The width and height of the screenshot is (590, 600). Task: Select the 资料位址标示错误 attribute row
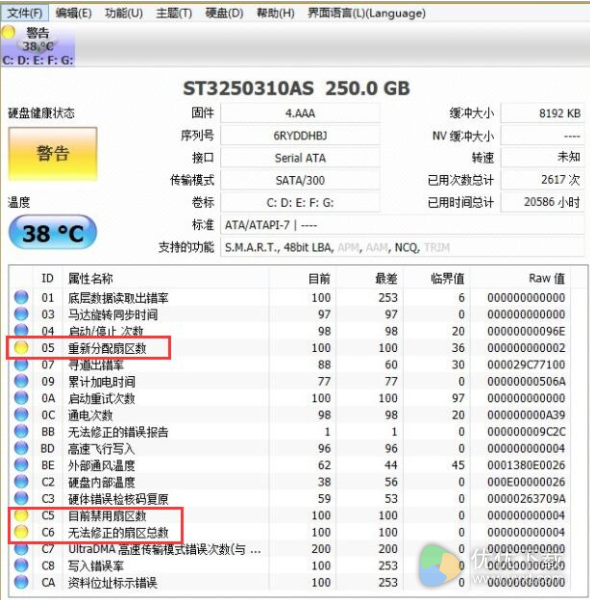[x=289, y=582]
